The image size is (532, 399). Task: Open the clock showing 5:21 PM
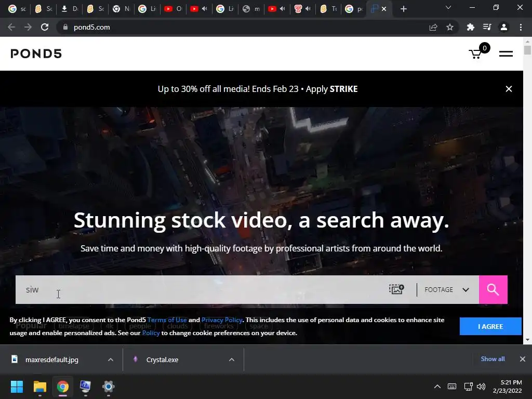[x=508, y=387]
